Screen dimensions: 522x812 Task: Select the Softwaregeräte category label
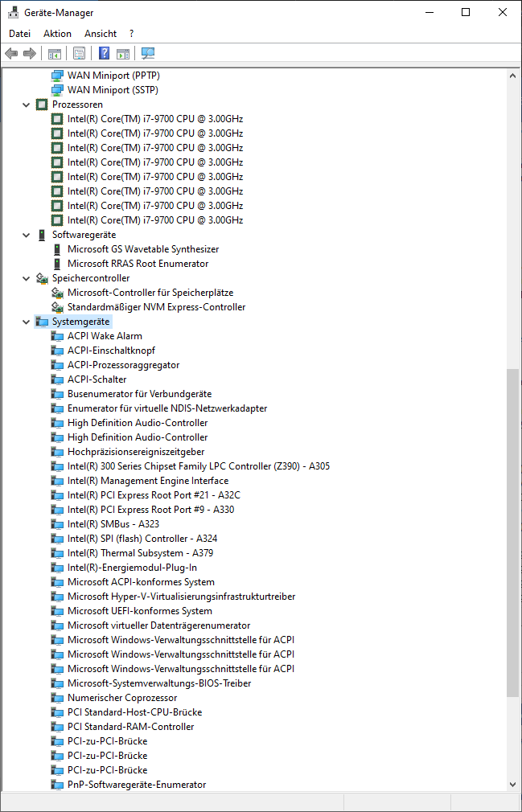tap(84, 235)
